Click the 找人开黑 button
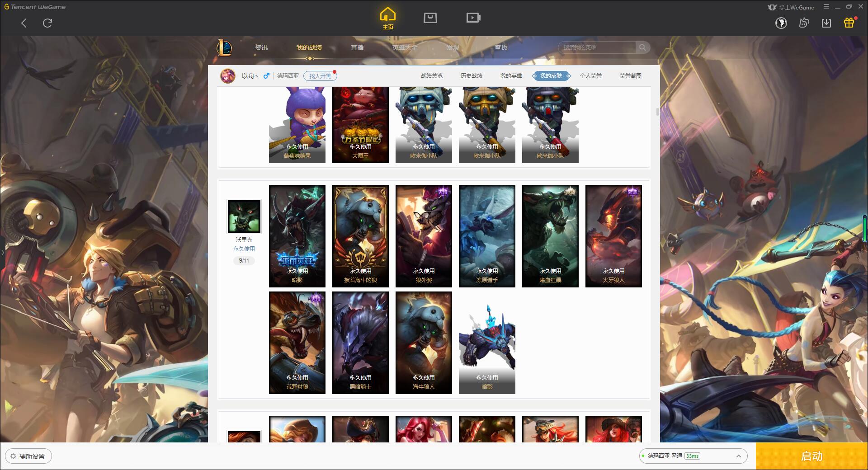Image resolution: width=868 pixels, height=470 pixels. [320, 76]
